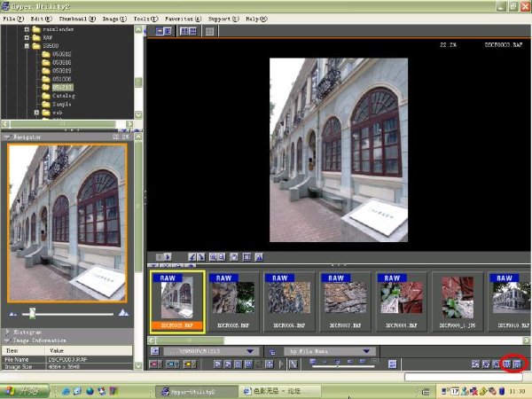Click the thumbnail arrange icon right of size slider

(x=392, y=364)
